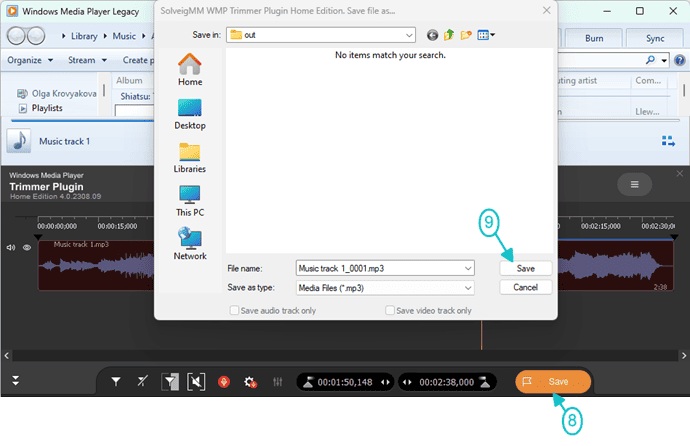Open the settings gear icon in Trimmer
The width and height of the screenshot is (690, 446).
(x=250, y=382)
